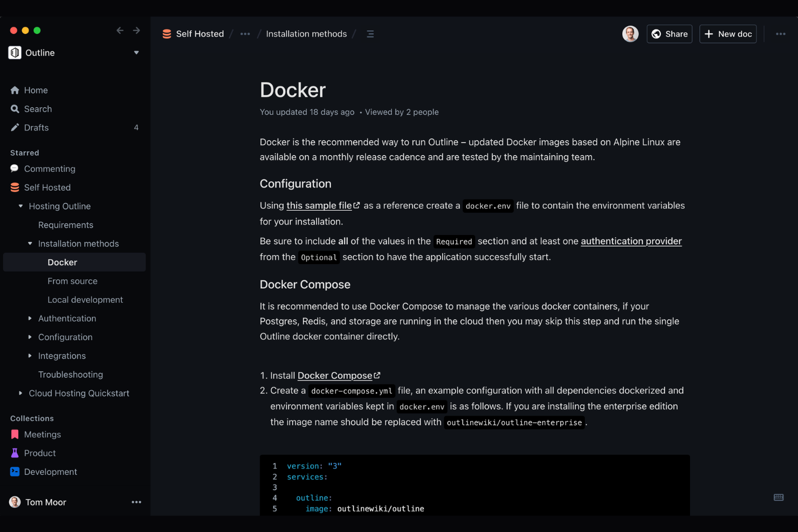The width and height of the screenshot is (798, 532).
Task: Follow the 'authentication provider' link
Action: pos(631,241)
